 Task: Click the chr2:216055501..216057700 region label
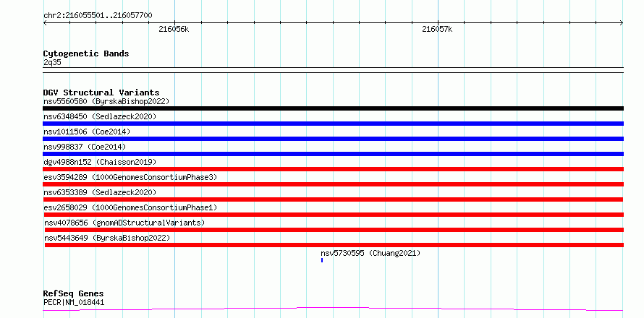98,16
